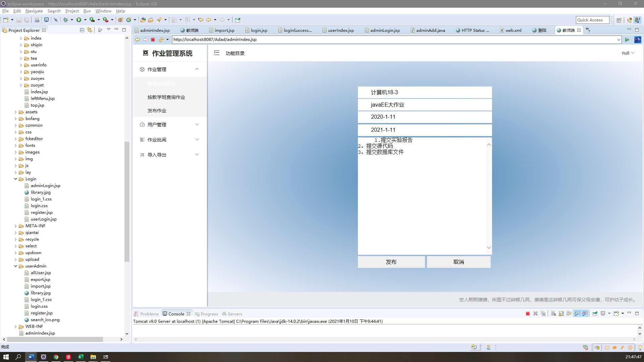Switch to the adminLogin.jsp editor tab
Screen dimensions: 644x362
click(385, 30)
